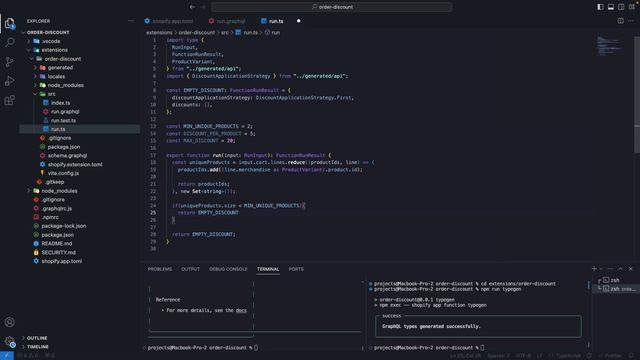Click the remote window status bar icon
The height and width of the screenshot is (360, 640).
[7, 356]
